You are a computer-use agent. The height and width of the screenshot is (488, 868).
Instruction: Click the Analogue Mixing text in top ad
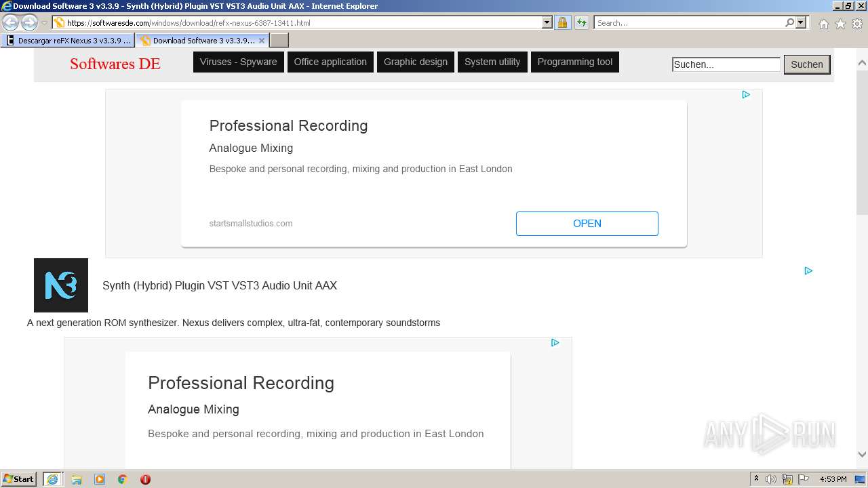(251, 148)
